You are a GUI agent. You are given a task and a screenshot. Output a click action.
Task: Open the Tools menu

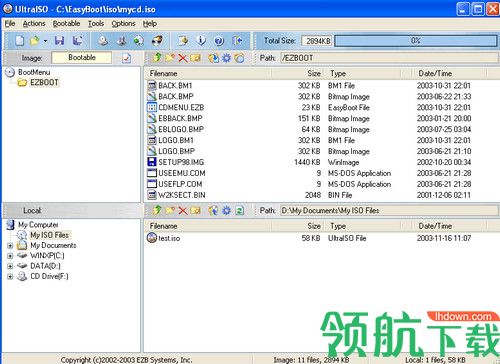[96, 24]
